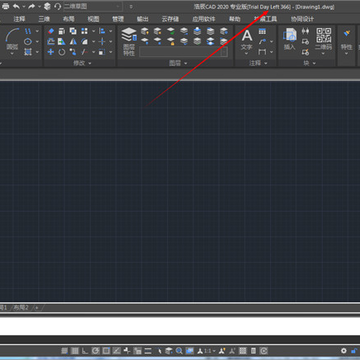Viewport: 360px width, 360px height.
Task: Open the redo history dropdown arrow
Action: tap(39, 7)
